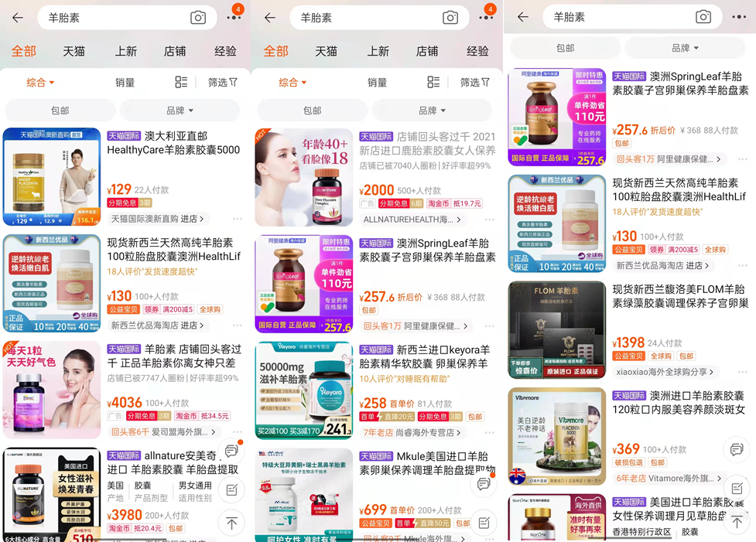Open 回头客1万 阿里健康保健 link in middle screen
The height and width of the screenshot is (542, 756).
415,326
